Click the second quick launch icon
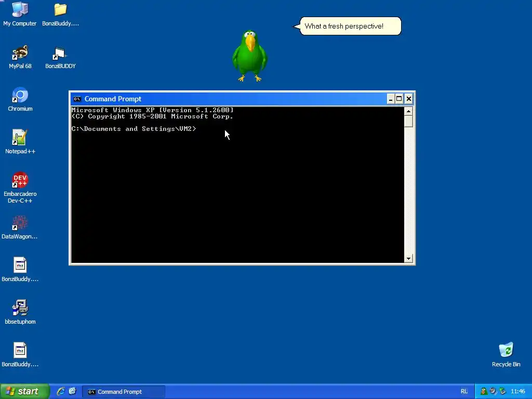The image size is (532, 399). click(73, 391)
